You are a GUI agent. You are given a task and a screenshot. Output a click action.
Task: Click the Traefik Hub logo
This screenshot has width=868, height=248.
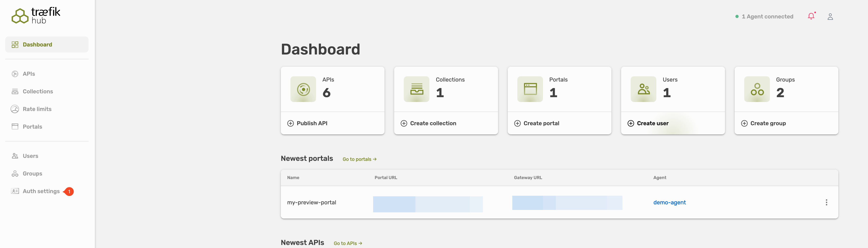tap(36, 16)
